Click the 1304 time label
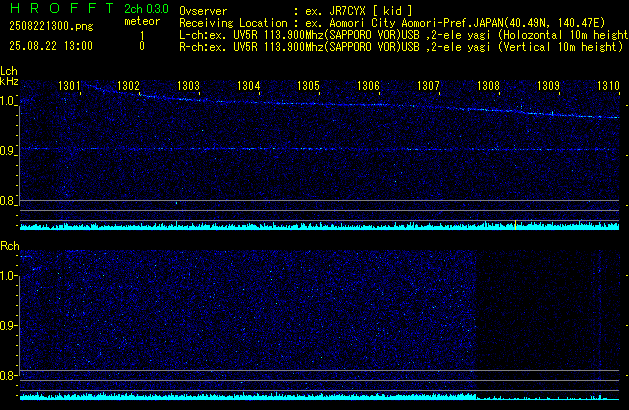Viewport: 629px width, 410px height. (248, 86)
